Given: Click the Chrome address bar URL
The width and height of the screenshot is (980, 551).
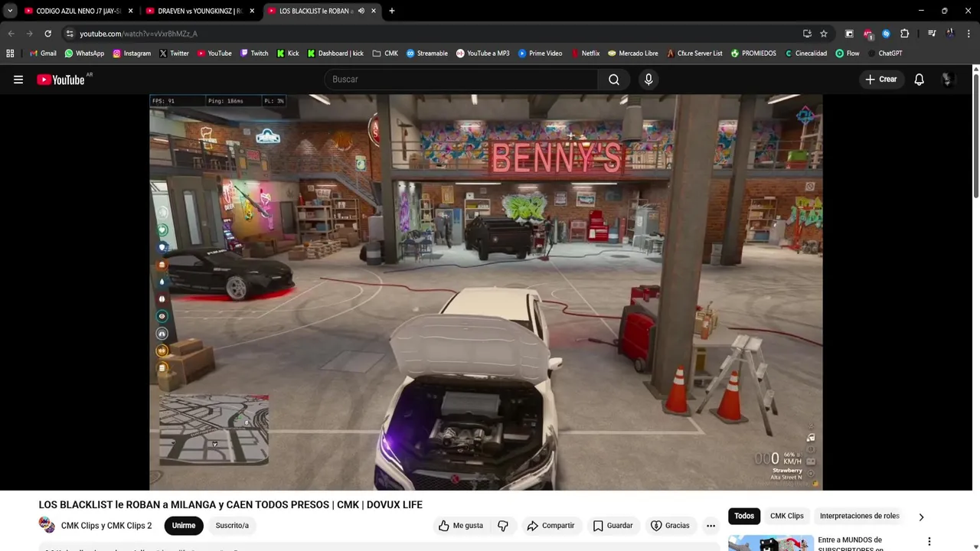Looking at the screenshot, I should (x=138, y=34).
